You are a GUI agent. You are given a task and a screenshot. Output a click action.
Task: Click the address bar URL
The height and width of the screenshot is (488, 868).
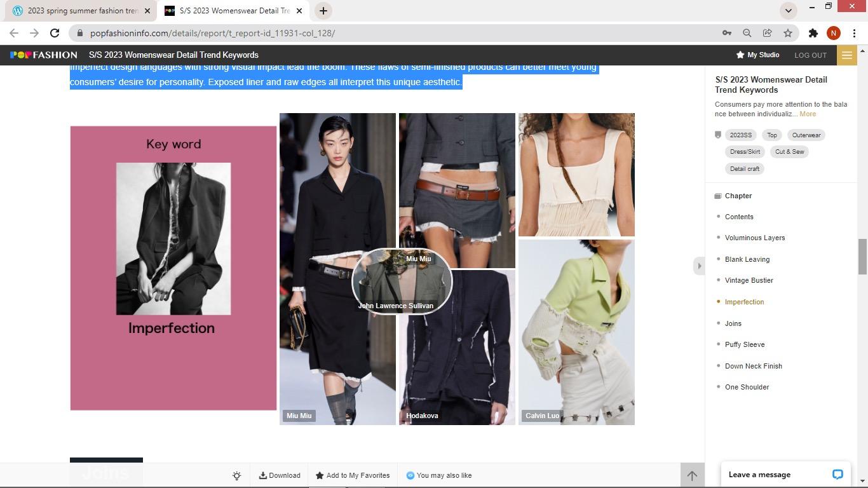pyautogui.click(x=212, y=33)
